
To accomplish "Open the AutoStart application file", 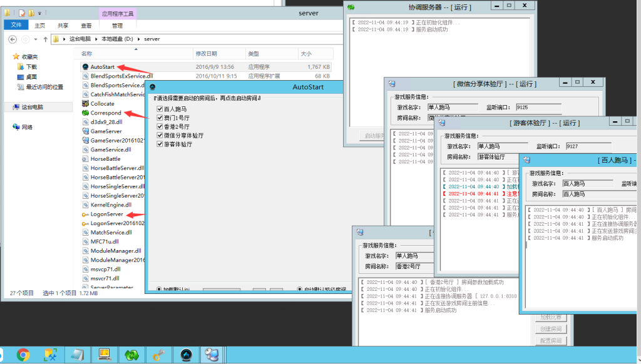I will click(x=102, y=66).
